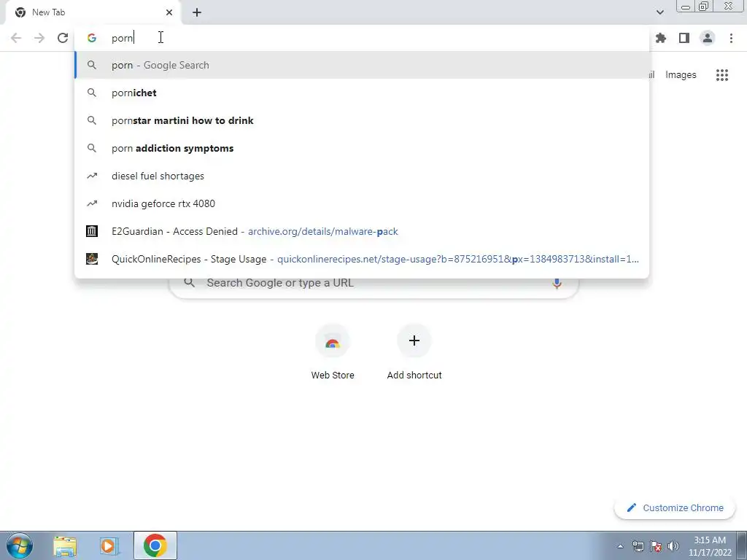This screenshot has height=560, width=747.
Task: Choose the martini how to drink suggestion
Action: point(362,120)
